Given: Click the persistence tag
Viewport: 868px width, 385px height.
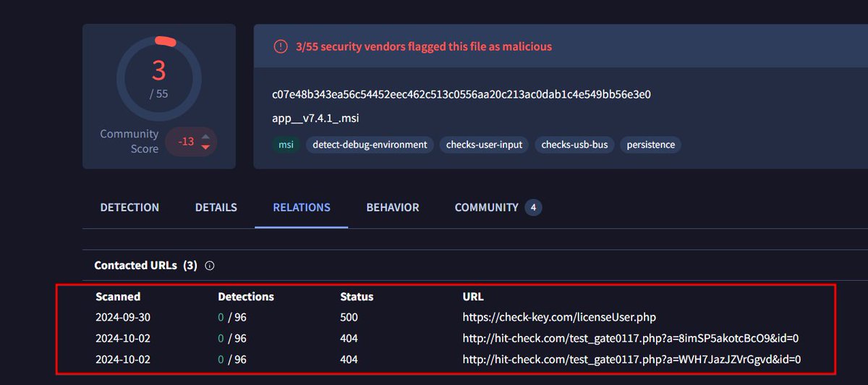Looking at the screenshot, I should point(651,145).
